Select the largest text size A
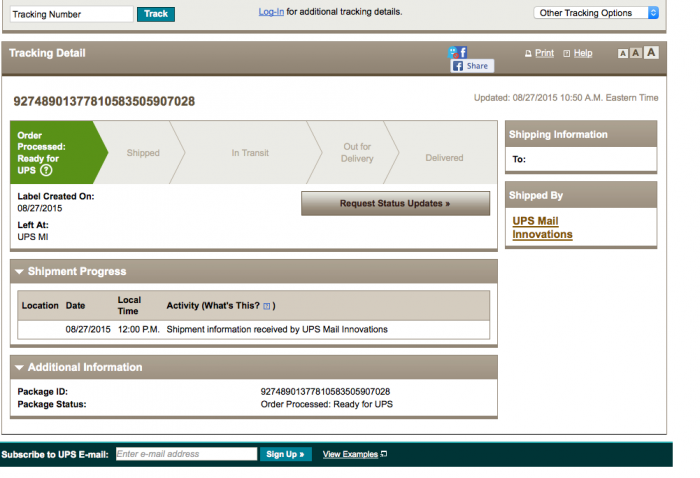 tap(651, 53)
